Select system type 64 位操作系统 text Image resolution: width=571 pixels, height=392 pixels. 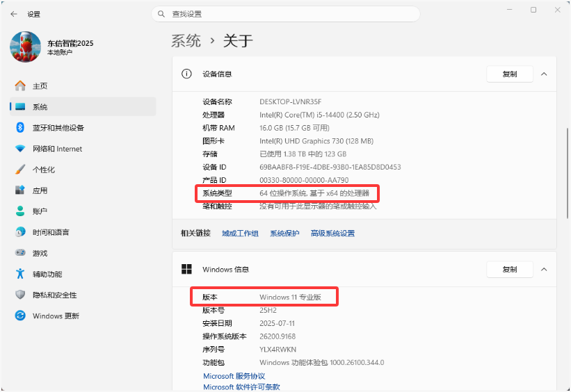[314, 193]
